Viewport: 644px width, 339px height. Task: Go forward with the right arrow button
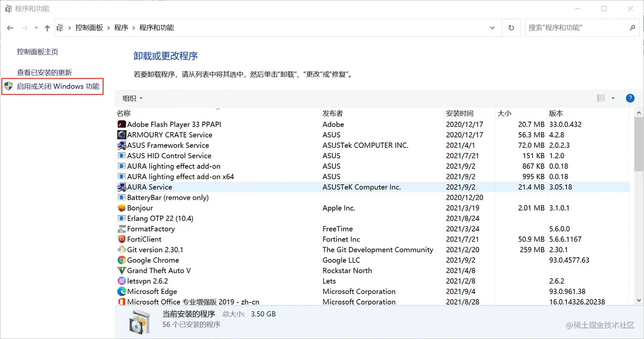click(25, 28)
